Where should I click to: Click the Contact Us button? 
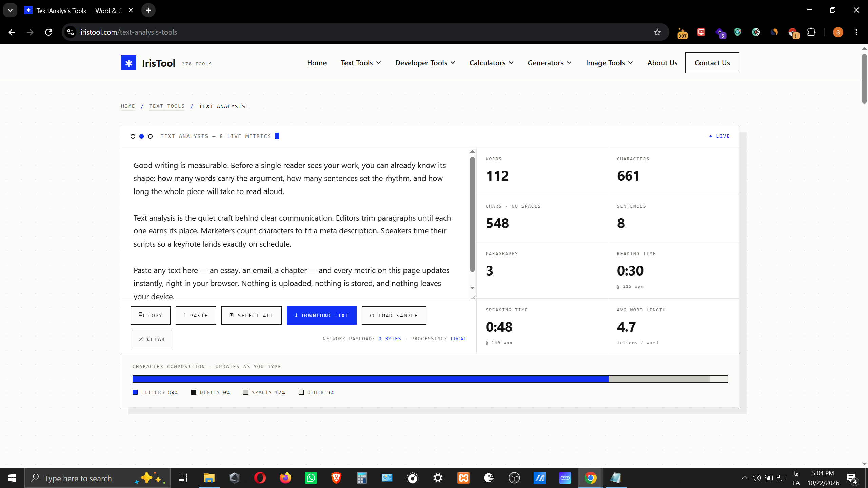pos(712,63)
